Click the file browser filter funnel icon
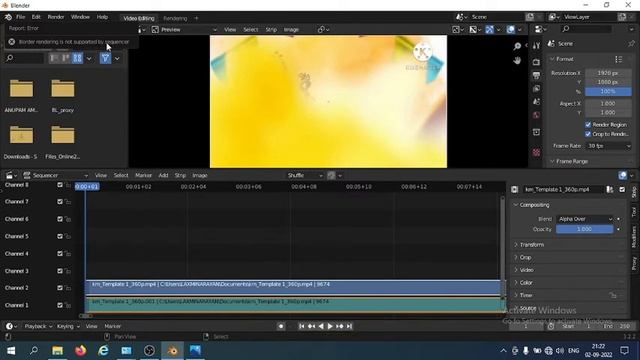Image resolution: width=640 pixels, height=360 pixels. coord(105,58)
